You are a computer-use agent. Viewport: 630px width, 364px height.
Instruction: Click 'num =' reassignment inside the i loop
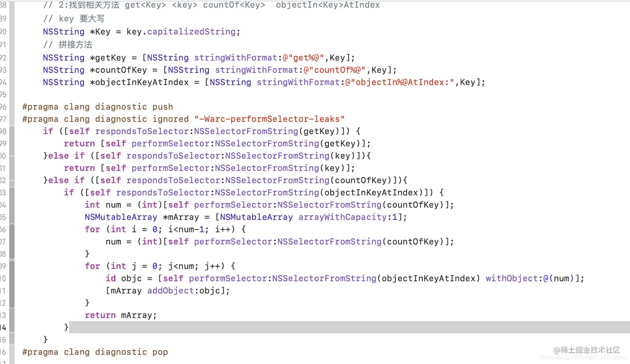coord(118,242)
